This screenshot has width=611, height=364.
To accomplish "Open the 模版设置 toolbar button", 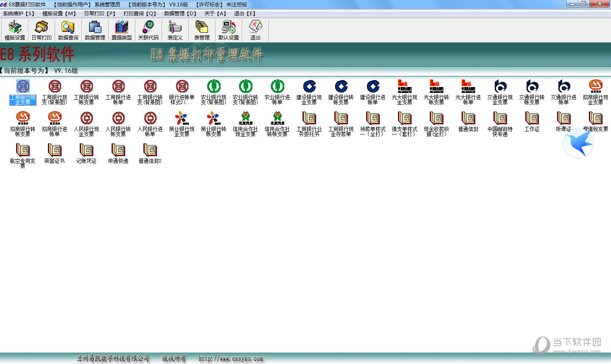I will point(15,30).
